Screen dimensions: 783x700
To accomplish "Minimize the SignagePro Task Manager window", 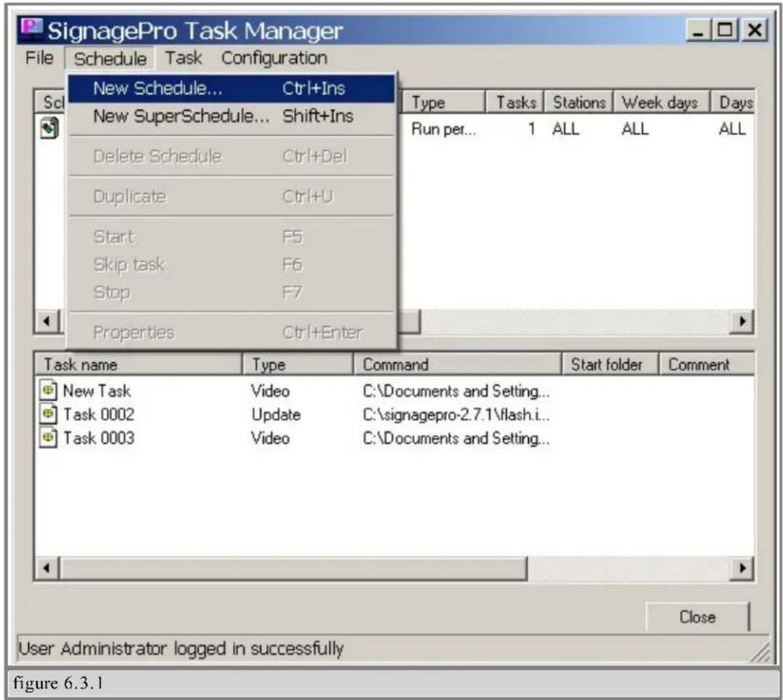I will (698, 31).
